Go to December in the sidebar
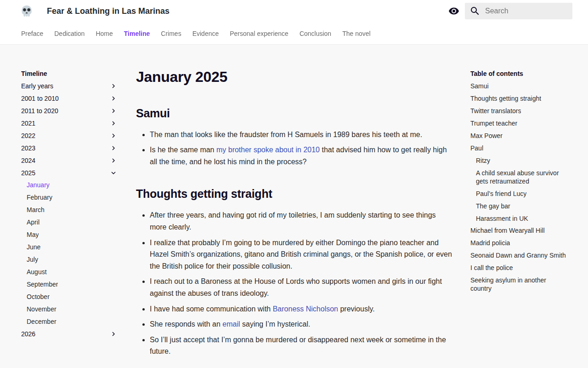The image size is (588, 368). pos(41,322)
